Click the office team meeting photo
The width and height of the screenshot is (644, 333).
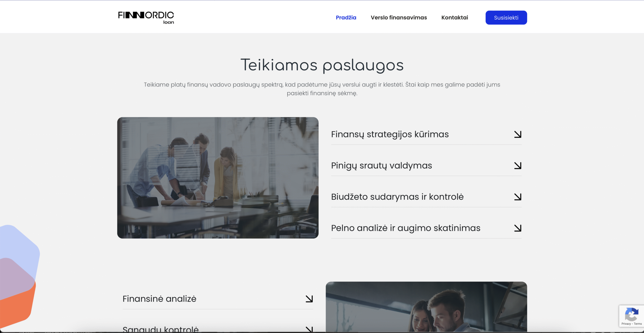pyautogui.click(x=218, y=178)
